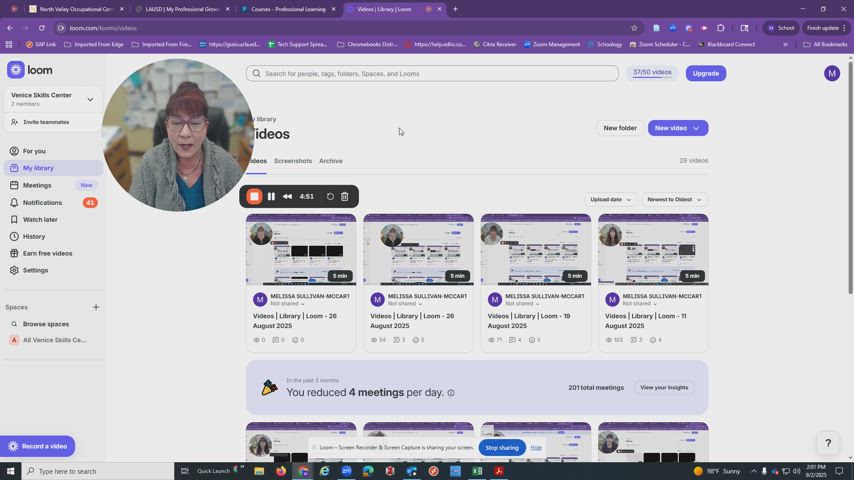Screen dimensions: 854x480
Task: Open Firefox from taskbar
Action: pyautogui.click(x=281, y=471)
